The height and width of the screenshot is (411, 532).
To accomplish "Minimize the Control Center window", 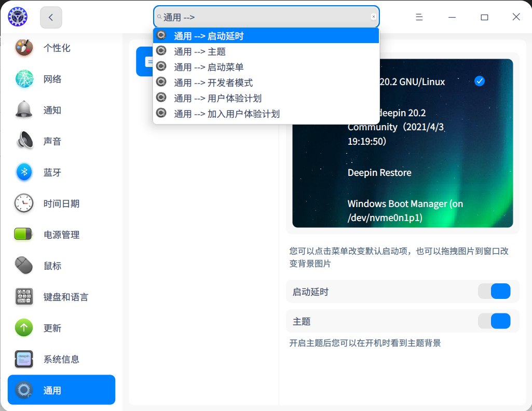I will pos(452,17).
